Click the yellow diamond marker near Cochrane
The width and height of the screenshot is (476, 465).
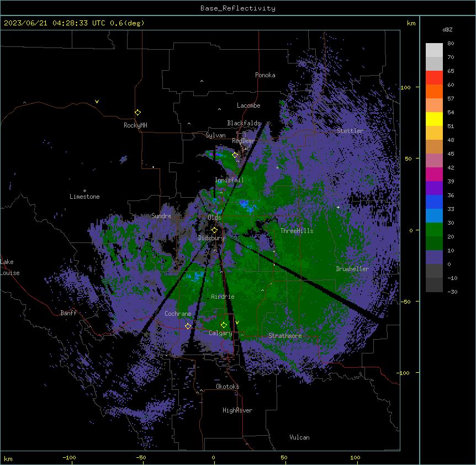188,326
